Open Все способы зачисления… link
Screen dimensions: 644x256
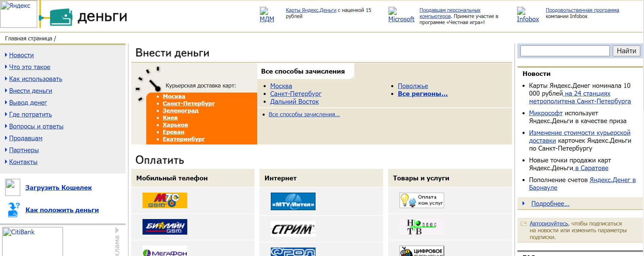tap(304, 114)
